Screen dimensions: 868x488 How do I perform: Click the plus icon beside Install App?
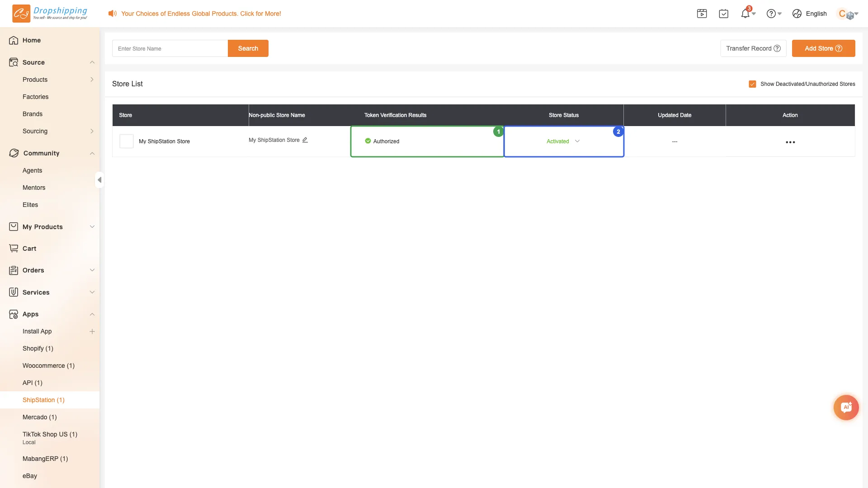coord(92,331)
